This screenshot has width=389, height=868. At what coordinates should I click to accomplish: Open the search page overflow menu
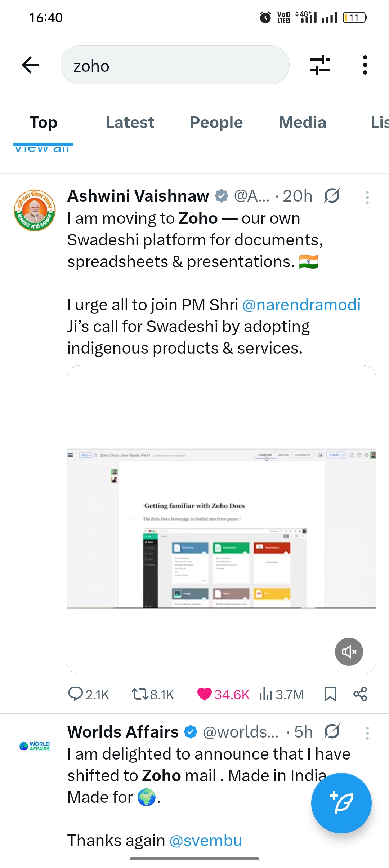click(365, 65)
